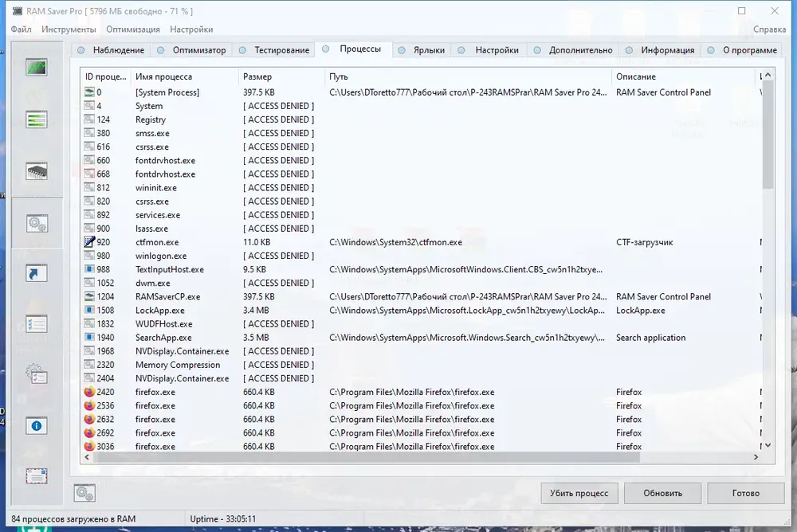797x532 pixels.
Task: Click the memory chip icon in the sidebar
Action: 37,171
